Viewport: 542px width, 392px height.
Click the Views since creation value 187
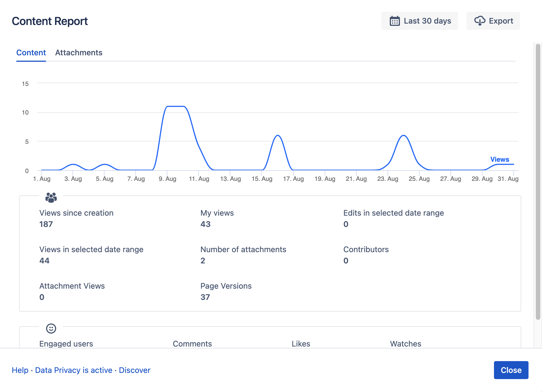click(x=46, y=224)
